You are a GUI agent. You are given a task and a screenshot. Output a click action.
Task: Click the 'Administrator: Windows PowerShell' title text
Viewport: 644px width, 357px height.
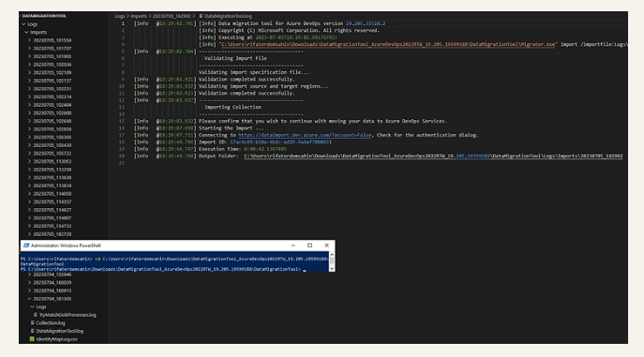click(x=66, y=245)
